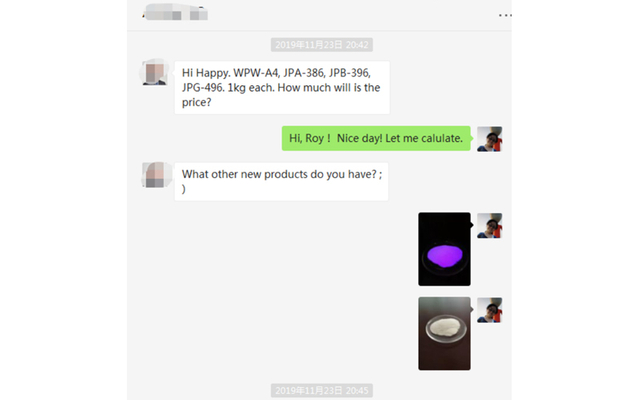The image size is (640, 400).
Task: Click the chat header bar area
Action: point(319,15)
